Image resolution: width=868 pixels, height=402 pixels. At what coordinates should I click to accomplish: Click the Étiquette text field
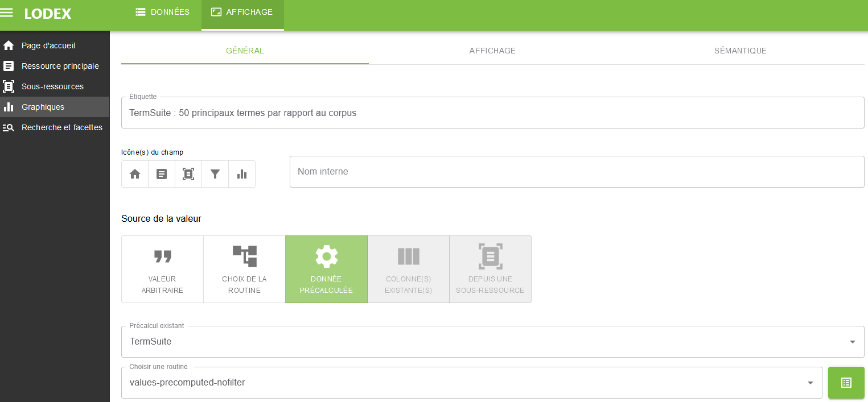[492, 113]
